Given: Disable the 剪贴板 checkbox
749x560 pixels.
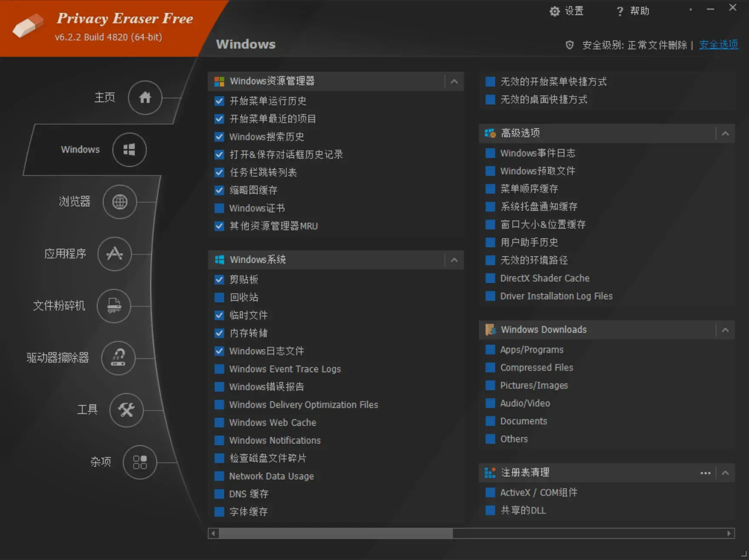Looking at the screenshot, I should click(219, 279).
